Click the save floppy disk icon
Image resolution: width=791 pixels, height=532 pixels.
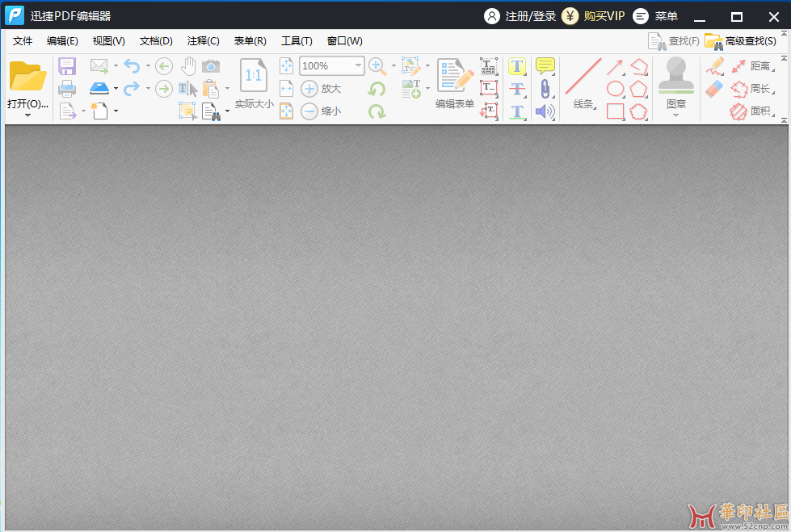click(67, 67)
